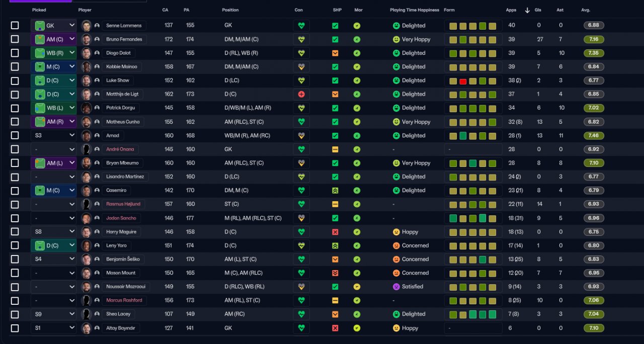Tick the checkbox for Harry Maguire
Image resolution: width=644 pixels, height=344 pixels.
(15, 232)
